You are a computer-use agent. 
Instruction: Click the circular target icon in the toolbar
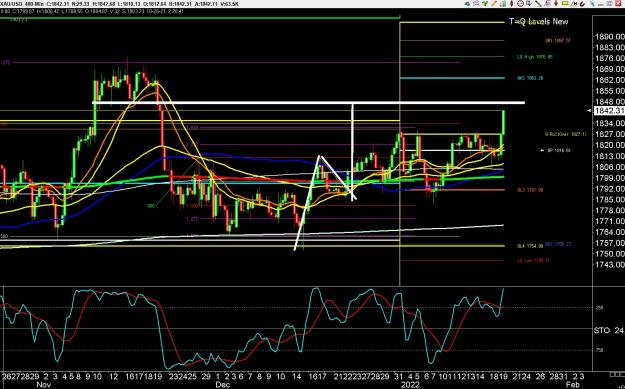(521, 4)
